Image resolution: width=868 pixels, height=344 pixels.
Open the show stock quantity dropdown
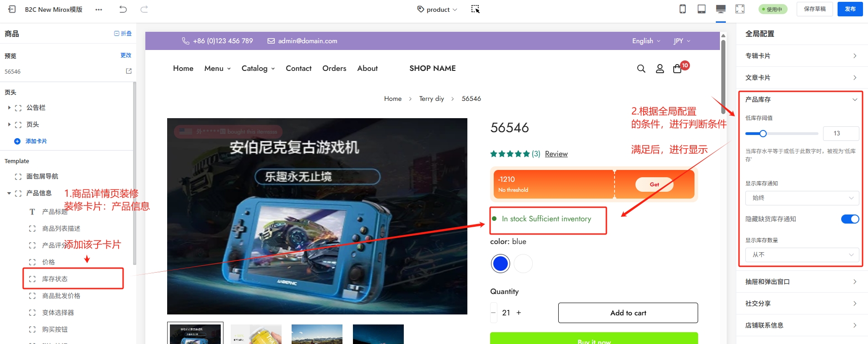(x=802, y=255)
